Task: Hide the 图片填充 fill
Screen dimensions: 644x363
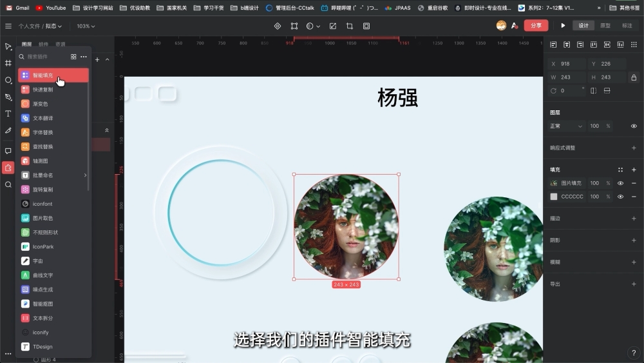Action: click(621, 183)
